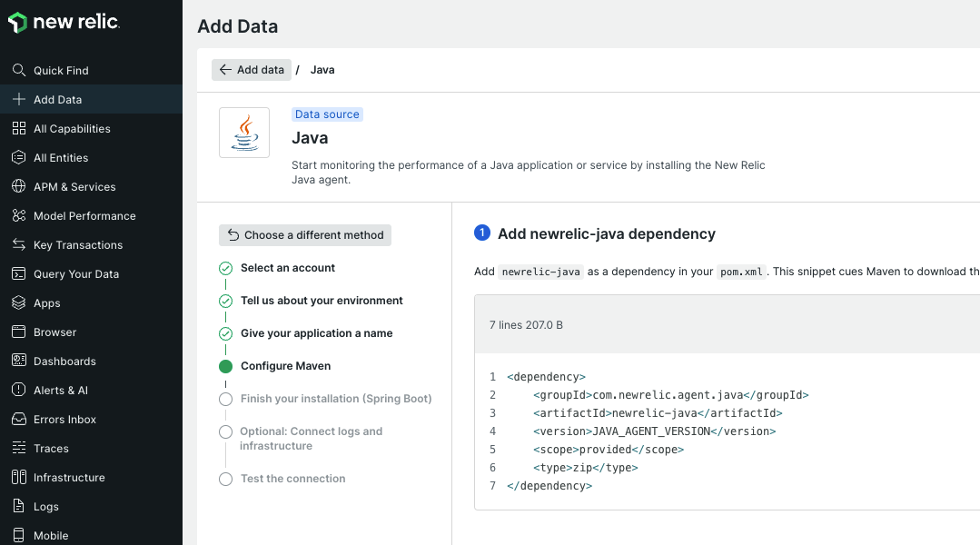Navigate back using the Add data breadcrumb
The width and height of the screenshot is (980, 545).
coord(252,69)
